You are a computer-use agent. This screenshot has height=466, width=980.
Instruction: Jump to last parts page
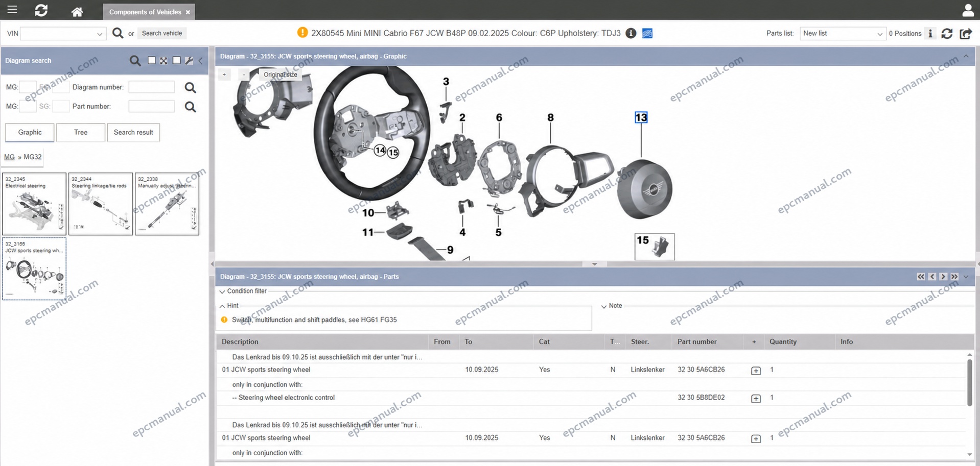[954, 277]
